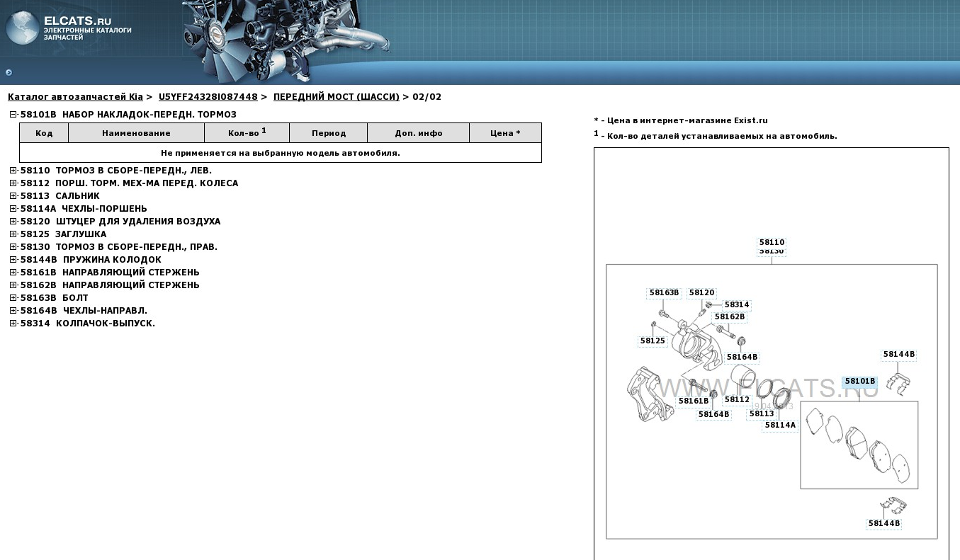The height and width of the screenshot is (560, 960).
Task: Click the 58114A label on the diagram
Action: click(x=780, y=425)
